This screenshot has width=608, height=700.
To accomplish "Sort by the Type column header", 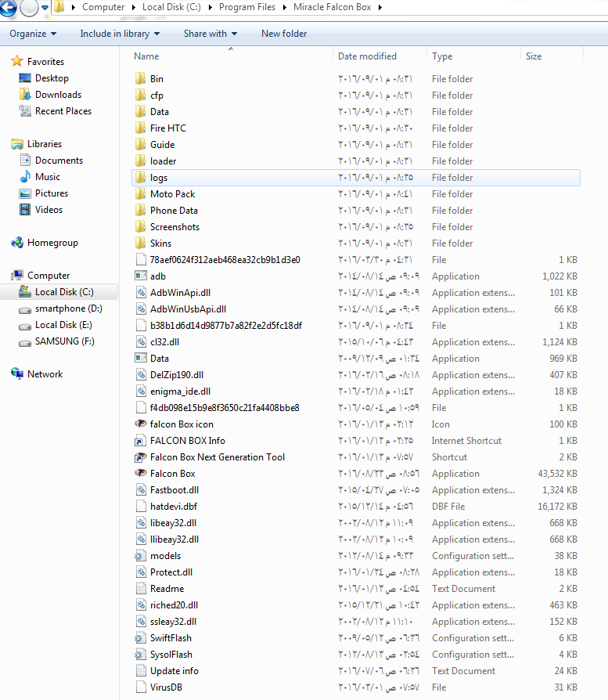I will click(473, 56).
